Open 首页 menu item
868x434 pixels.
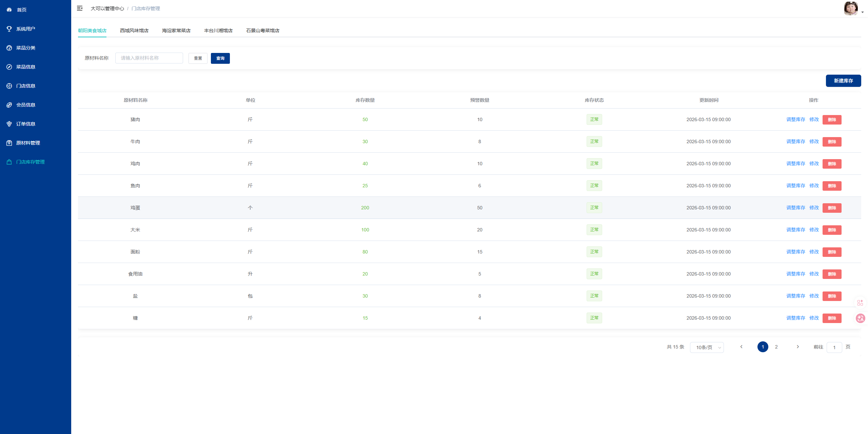click(36, 10)
